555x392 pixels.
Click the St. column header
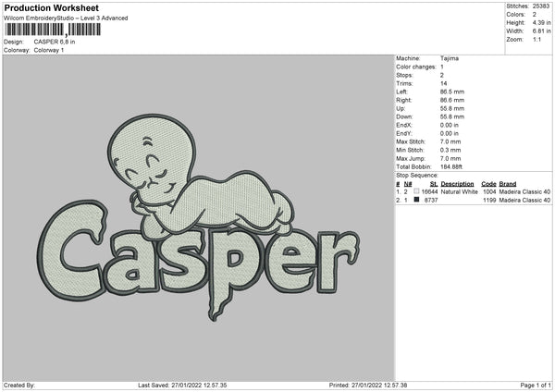[x=434, y=184]
